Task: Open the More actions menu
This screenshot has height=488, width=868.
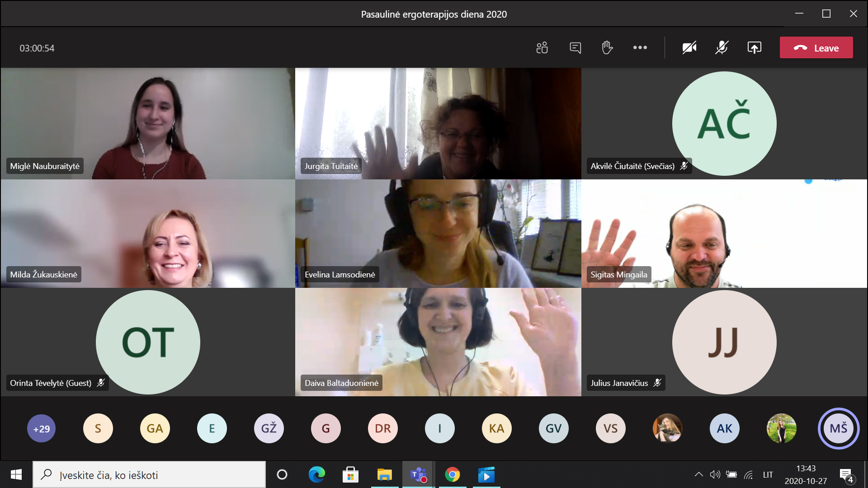Action: click(x=640, y=47)
